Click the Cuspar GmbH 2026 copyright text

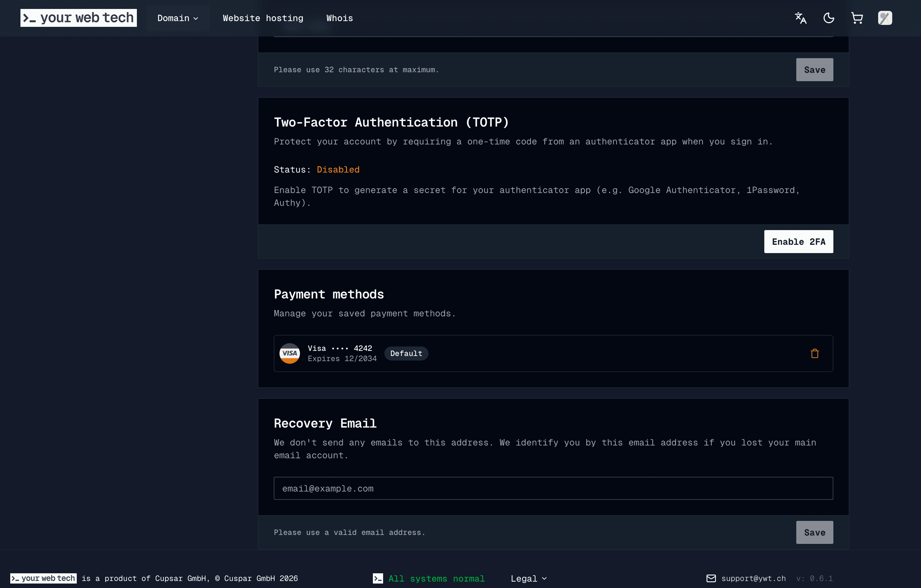256,578
